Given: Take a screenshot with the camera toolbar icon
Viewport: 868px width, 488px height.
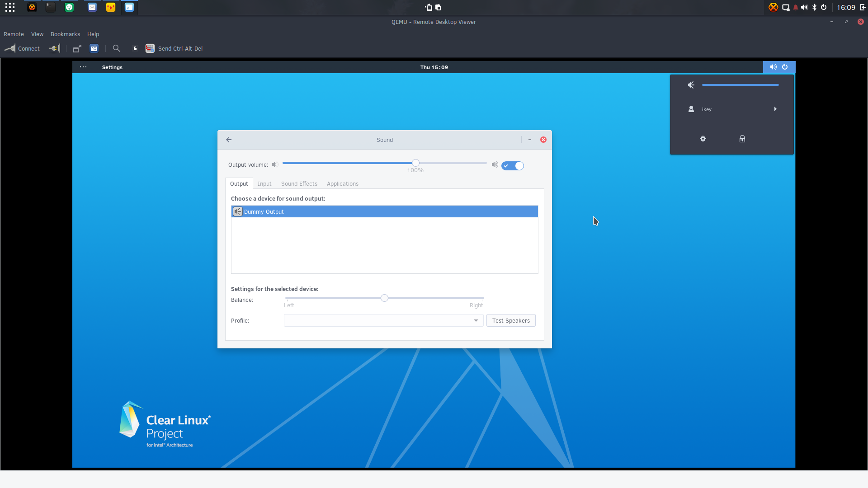Looking at the screenshot, I should click(x=94, y=48).
